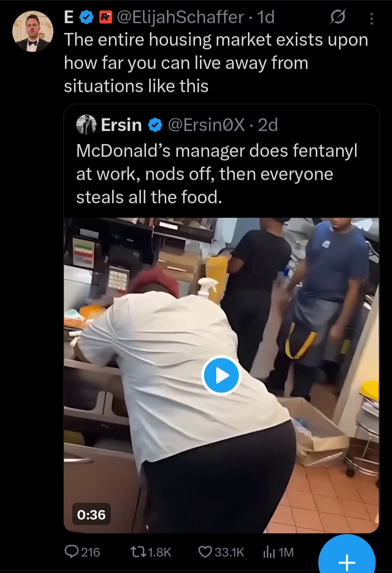Open Ersin's small avatar in the quoted tweet

tap(86, 125)
